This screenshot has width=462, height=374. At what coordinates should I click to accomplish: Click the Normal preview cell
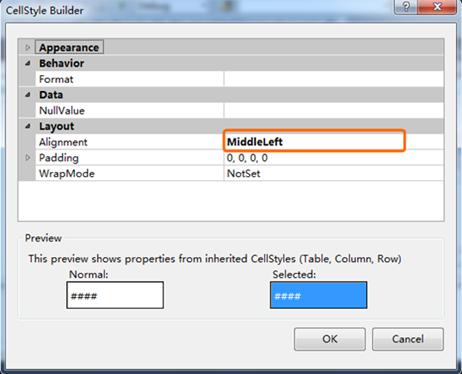(115, 295)
